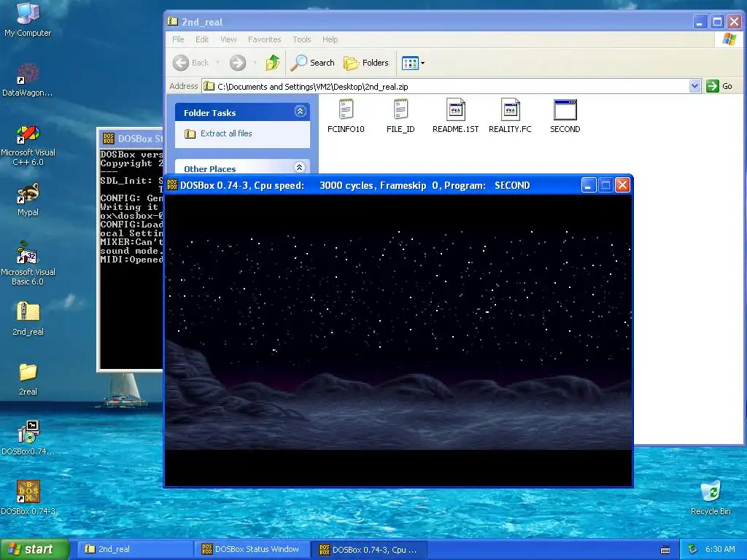Select the REALITY.FC file
The height and width of the screenshot is (560, 747).
click(510, 116)
